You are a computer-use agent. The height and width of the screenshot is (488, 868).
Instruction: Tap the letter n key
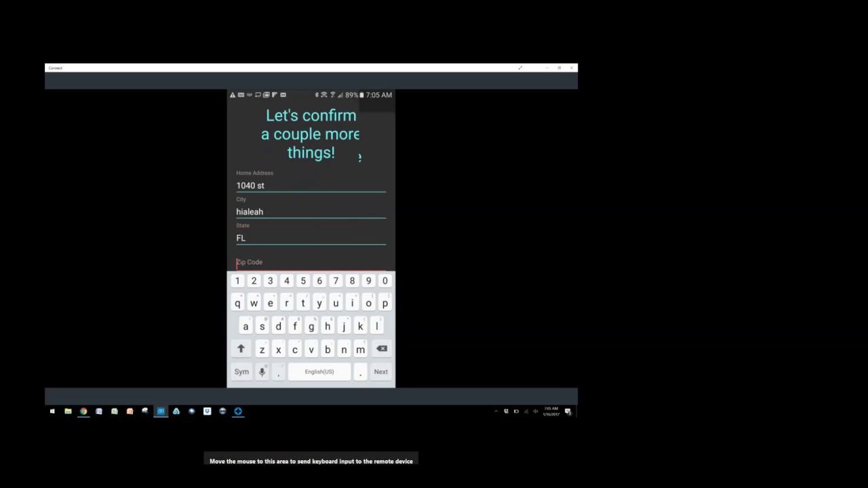344,349
